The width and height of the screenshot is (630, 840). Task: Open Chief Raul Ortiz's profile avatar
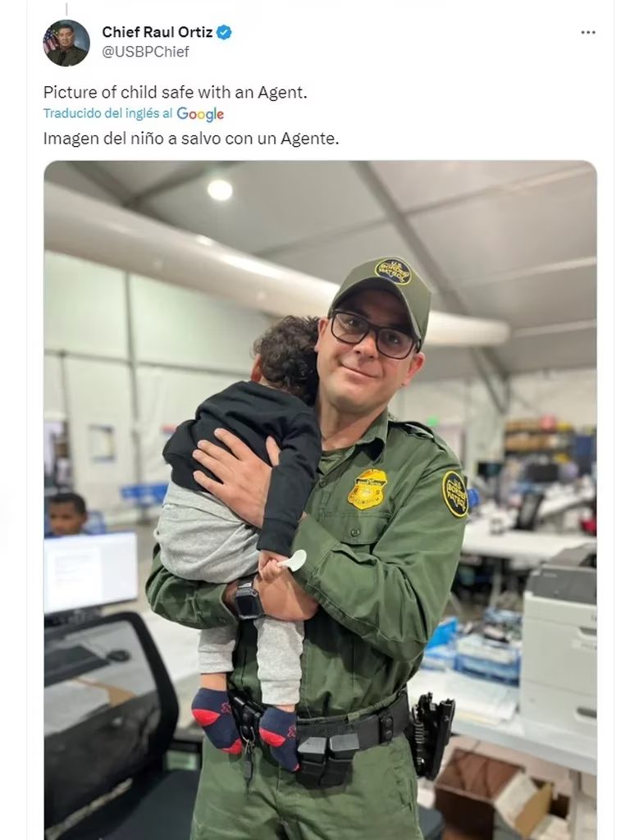point(66,43)
